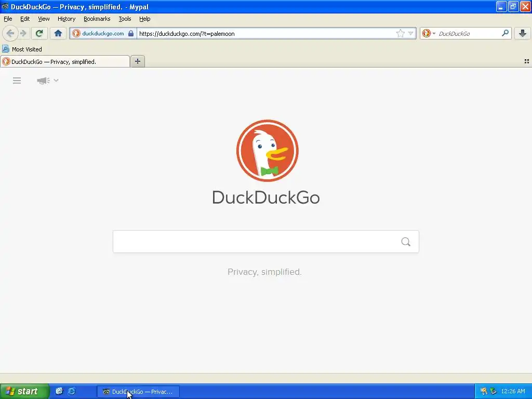Open the Most Visited bookmarks folder
This screenshot has height=399, width=532.
[x=27, y=49]
